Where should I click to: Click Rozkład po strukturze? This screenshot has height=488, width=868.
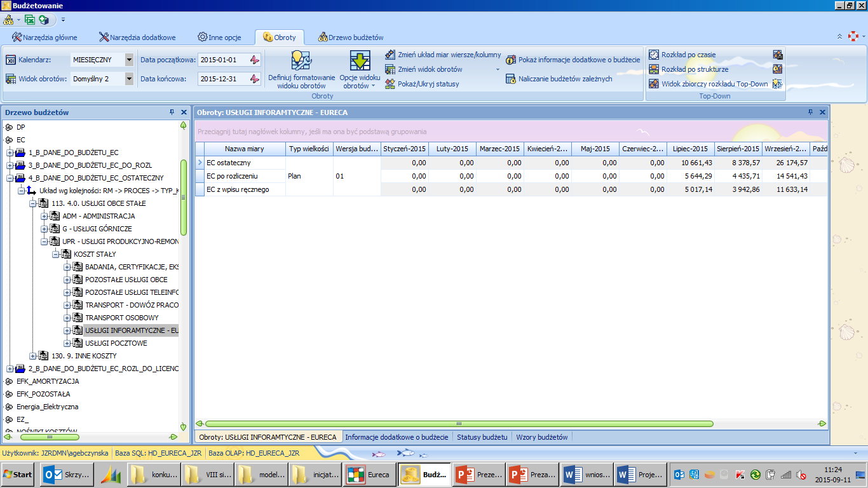point(688,69)
